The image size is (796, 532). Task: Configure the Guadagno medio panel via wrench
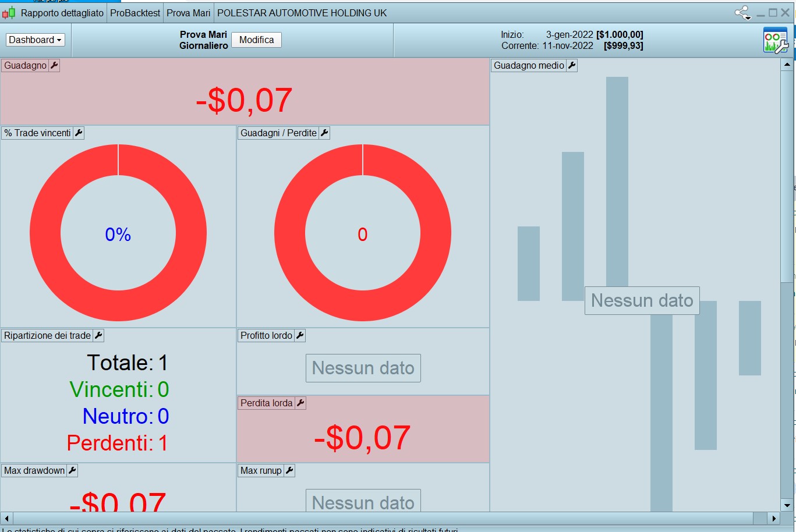pos(572,66)
